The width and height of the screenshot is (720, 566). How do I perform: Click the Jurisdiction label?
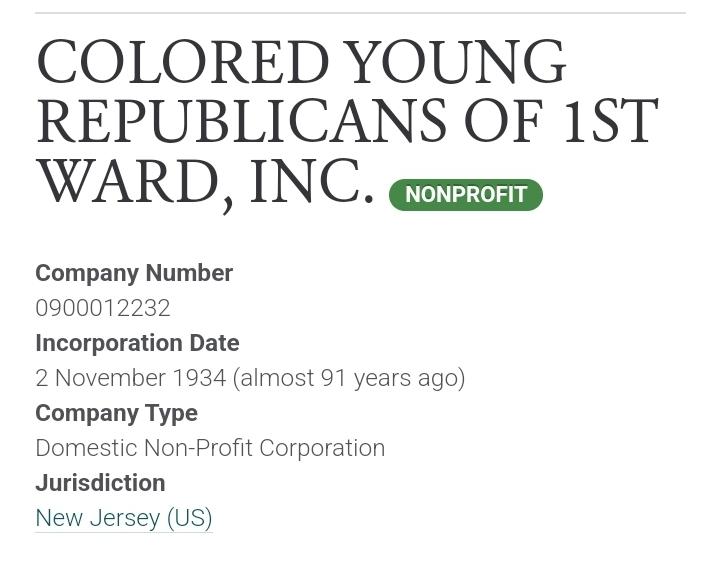point(100,483)
